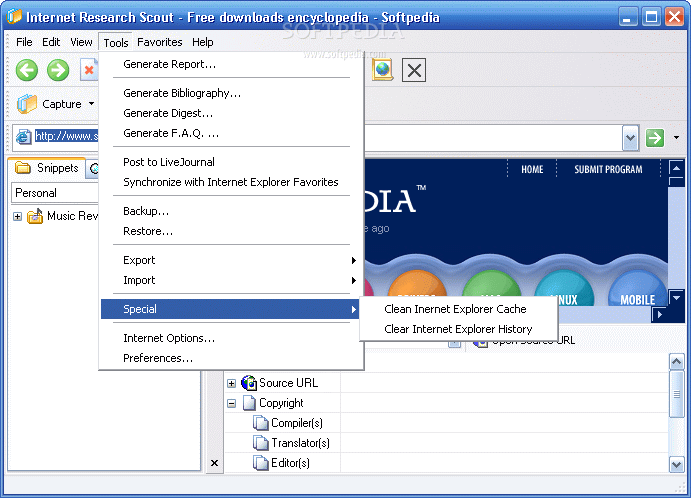The image size is (691, 498).
Task: Choose Generate F.A.Q. ... menu item
Action: click(232, 133)
